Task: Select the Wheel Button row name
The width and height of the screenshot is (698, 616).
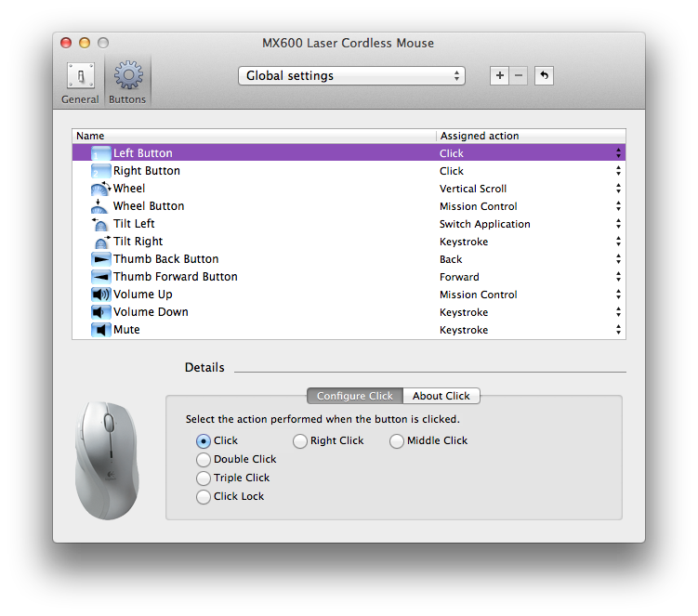Action: coord(149,206)
